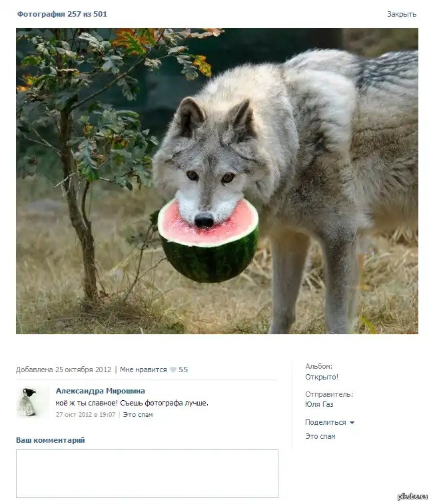Click the wolf photo to advance
The image size is (431, 504).
217,181
